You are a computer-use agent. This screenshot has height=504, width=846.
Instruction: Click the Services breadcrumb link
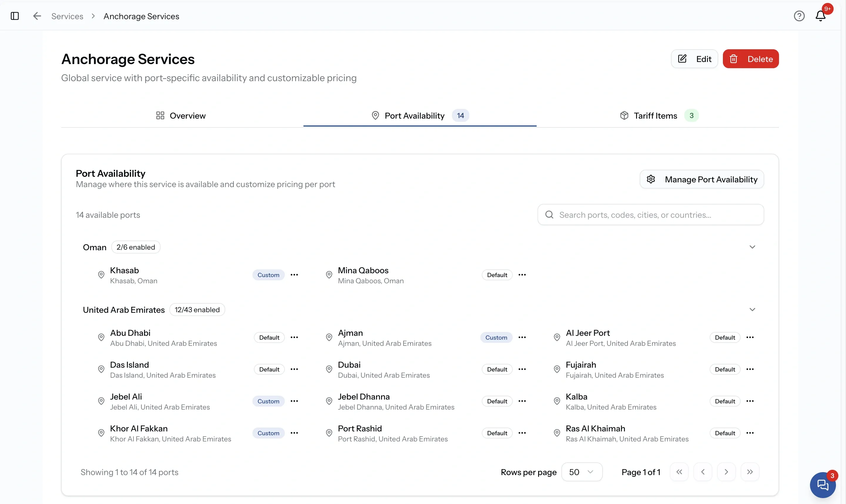click(67, 16)
